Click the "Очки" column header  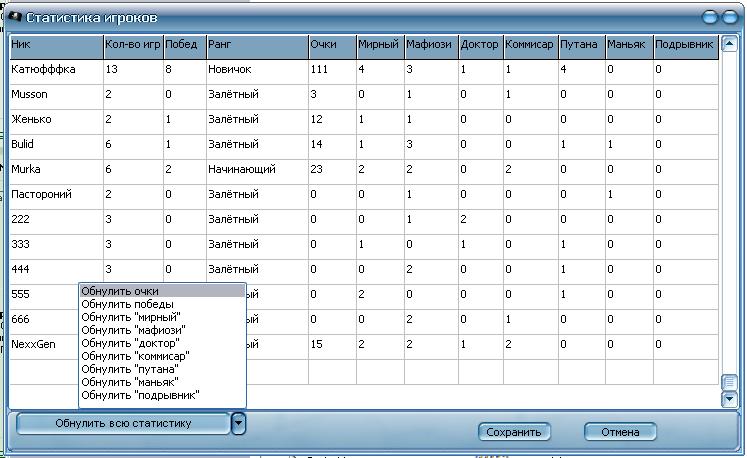coord(329,46)
